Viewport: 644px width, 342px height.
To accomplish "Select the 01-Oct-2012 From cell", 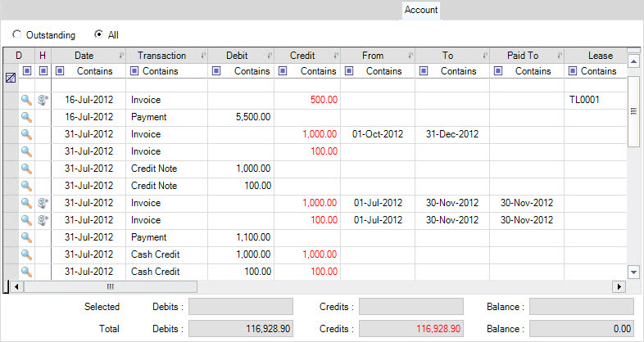I will [378, 134].
